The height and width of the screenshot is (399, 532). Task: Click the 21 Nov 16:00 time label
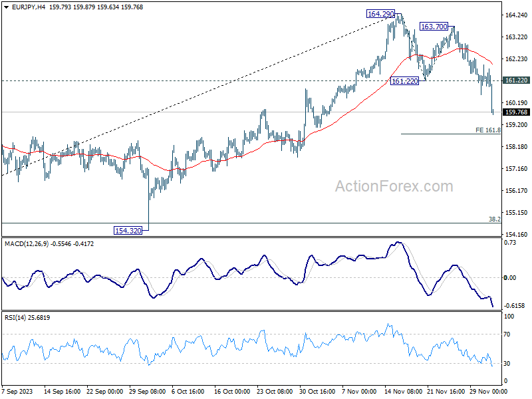click(x=446, y=392)
